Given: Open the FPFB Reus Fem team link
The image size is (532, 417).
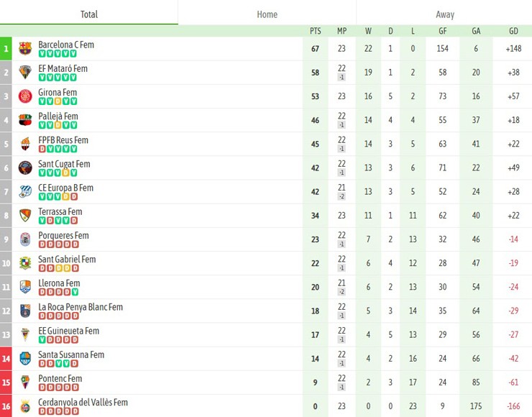Looking at the screenshot, I should tap(63, 140).
